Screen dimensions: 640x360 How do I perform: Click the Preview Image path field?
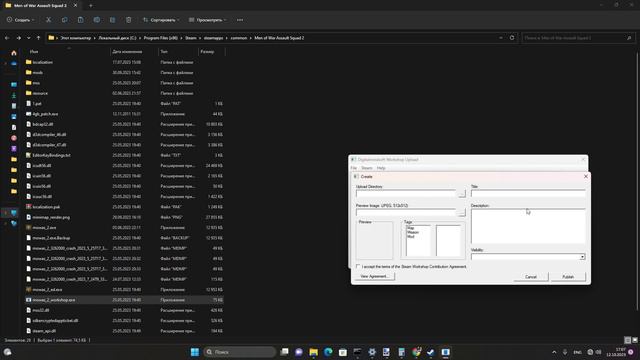click(406, 213)
